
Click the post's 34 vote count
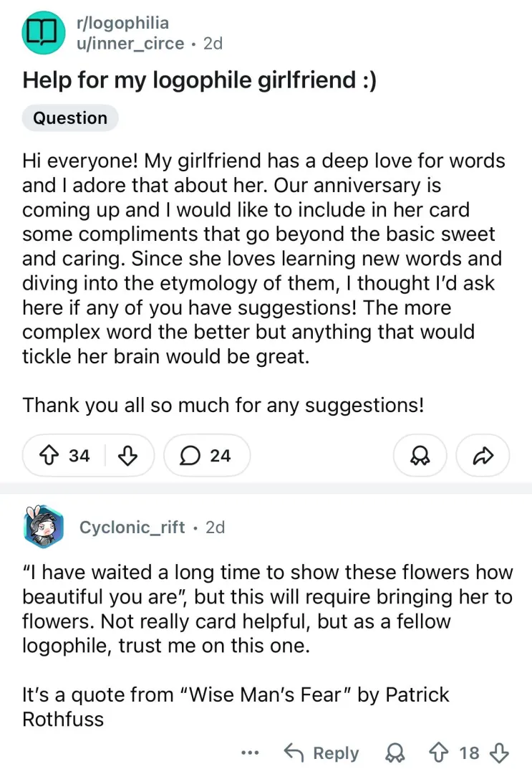pos(79,455)
